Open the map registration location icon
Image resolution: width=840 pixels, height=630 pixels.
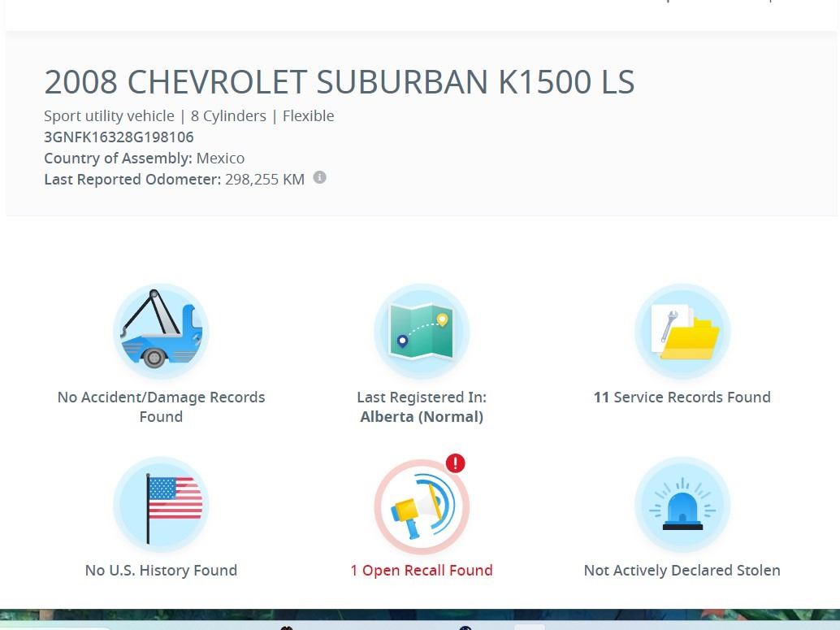coord(422,331)
